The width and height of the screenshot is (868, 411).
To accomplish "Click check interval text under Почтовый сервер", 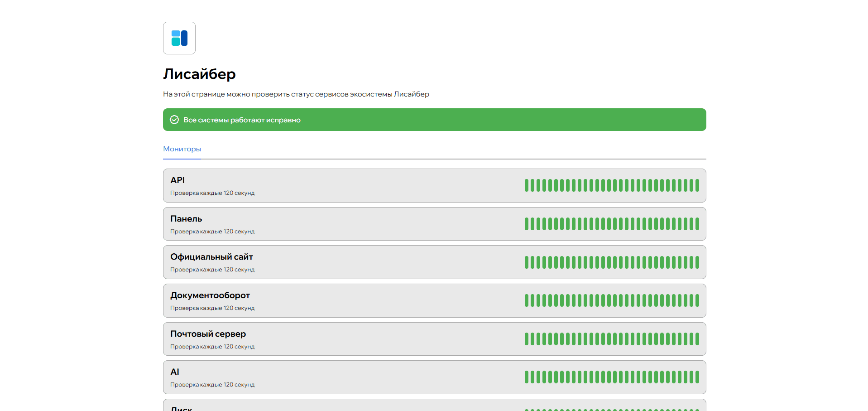I will point(212,347).
